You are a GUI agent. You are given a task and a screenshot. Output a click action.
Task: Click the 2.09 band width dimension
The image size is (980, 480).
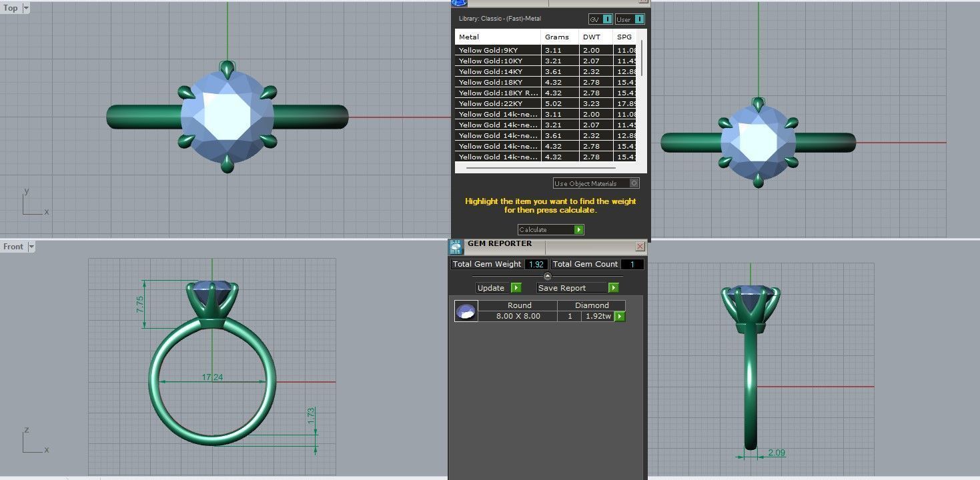[777, 453]
